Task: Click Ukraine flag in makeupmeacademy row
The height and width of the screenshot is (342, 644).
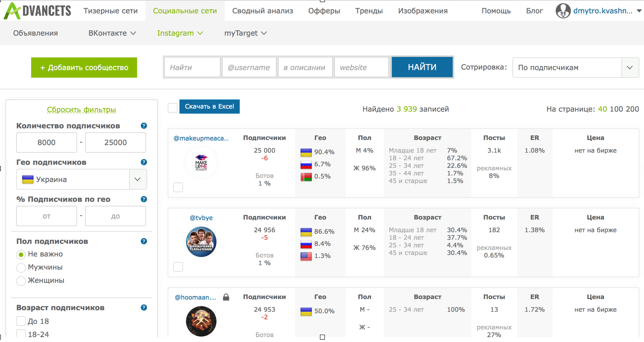Action: [x=306, y=152]
